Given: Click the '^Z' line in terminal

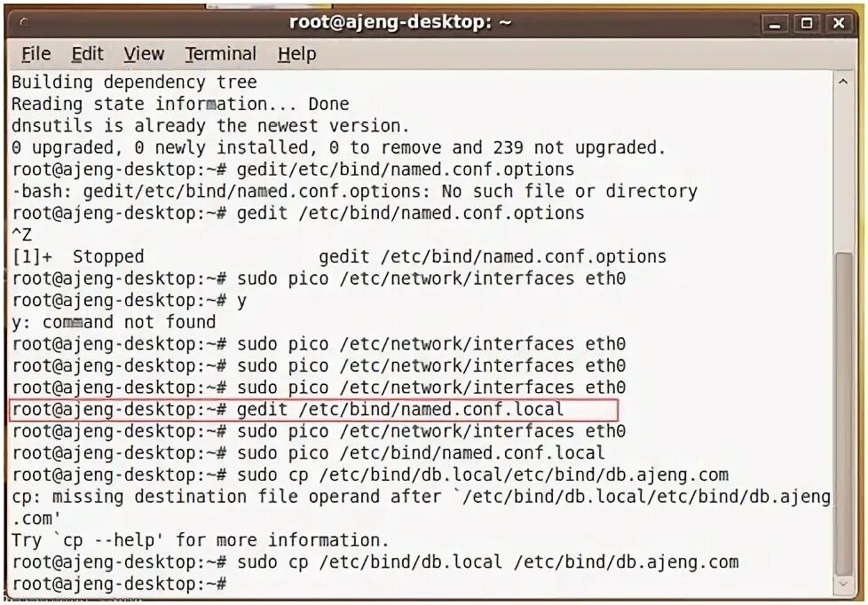Looking at the screenshot, I should pos(21,235).
